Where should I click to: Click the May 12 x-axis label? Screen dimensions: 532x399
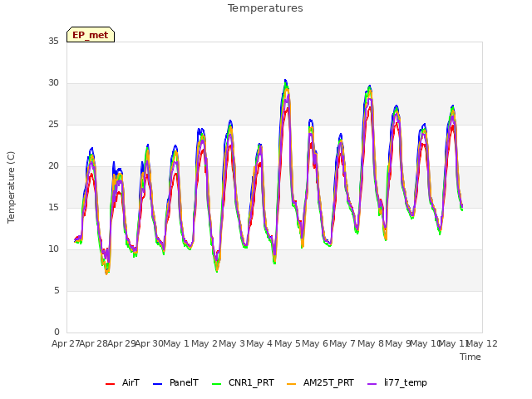coord(482,343)
